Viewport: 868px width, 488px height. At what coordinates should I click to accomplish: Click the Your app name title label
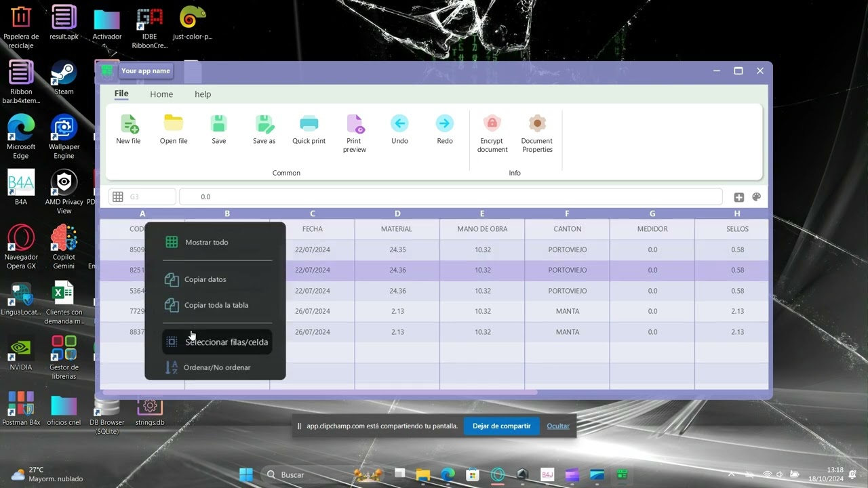[x=145, y=70]
